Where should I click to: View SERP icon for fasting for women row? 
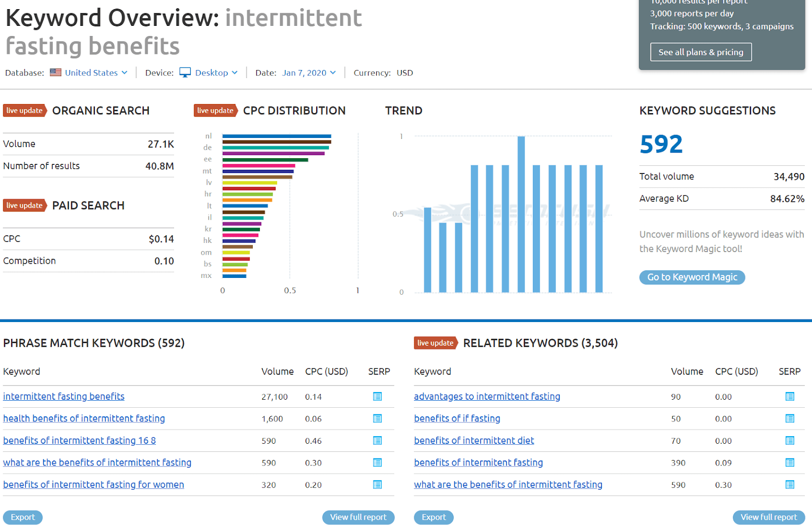click(377, 485)
